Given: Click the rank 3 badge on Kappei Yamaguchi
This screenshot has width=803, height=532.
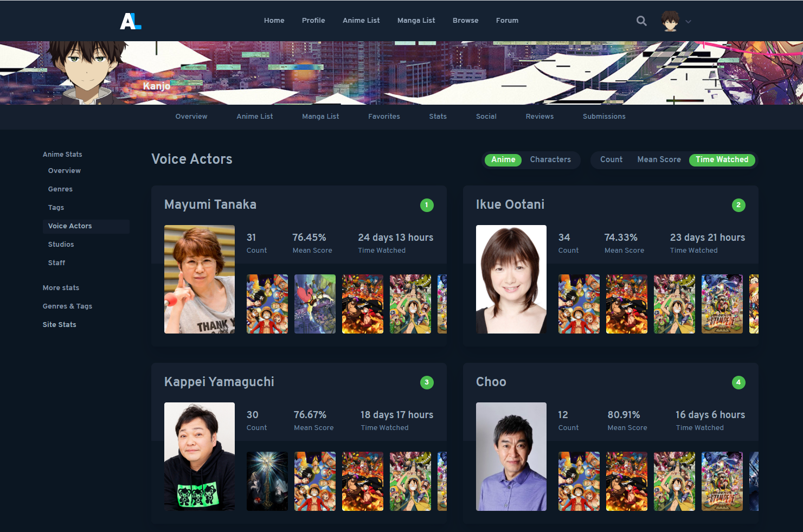Looking at the screenshot, I should [x=427, y=382].
